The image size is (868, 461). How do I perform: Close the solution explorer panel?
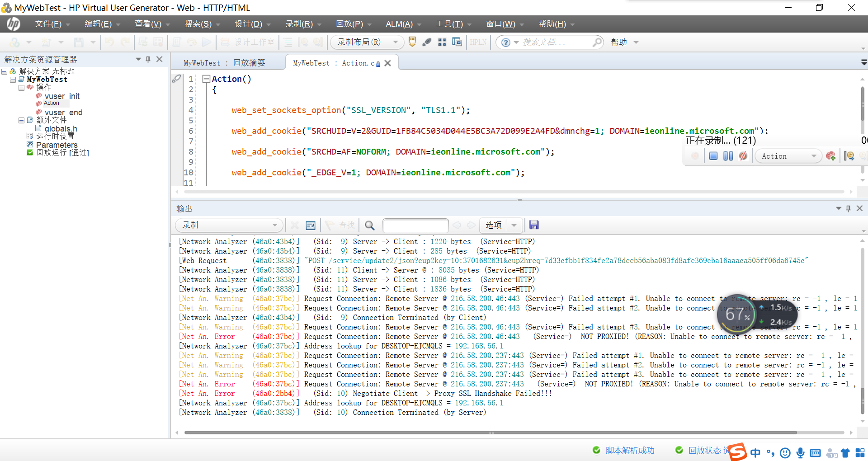(159, 59)
